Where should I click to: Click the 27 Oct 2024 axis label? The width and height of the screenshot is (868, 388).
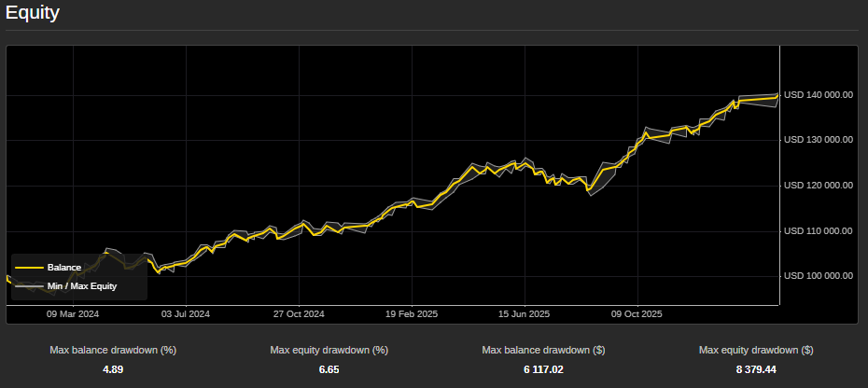[x=299, y=314]
